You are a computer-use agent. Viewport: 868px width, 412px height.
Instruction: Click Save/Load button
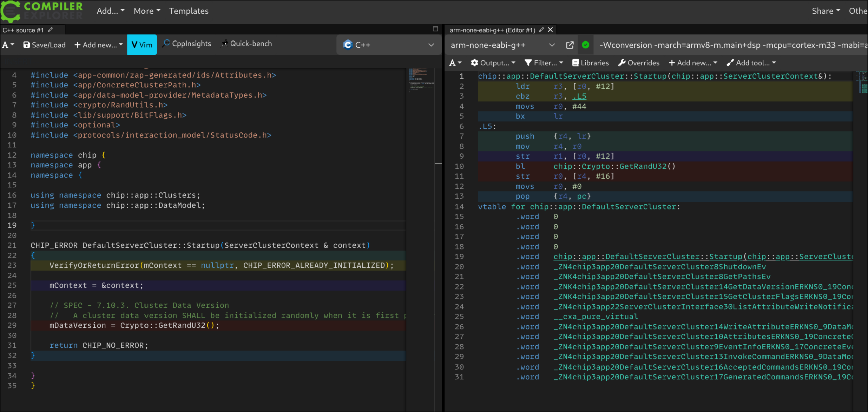point(44,45)
